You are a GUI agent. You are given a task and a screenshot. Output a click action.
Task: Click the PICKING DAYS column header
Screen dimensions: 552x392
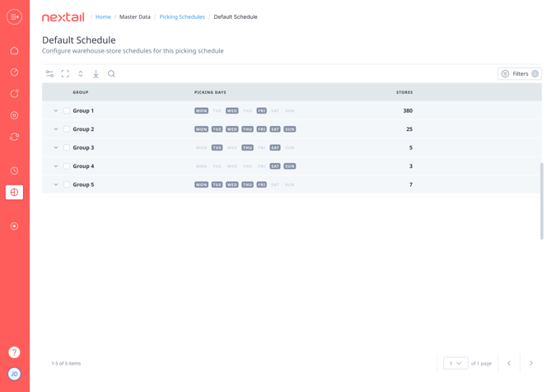click(210, 92)
